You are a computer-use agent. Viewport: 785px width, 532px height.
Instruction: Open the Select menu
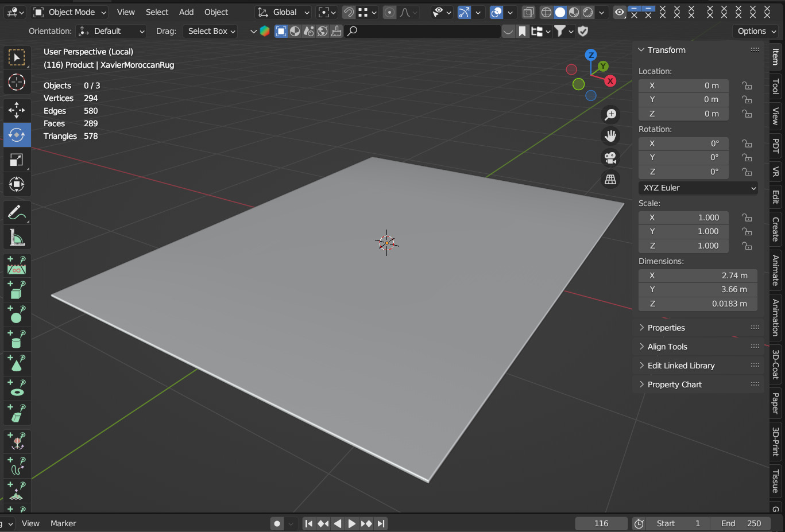[x=157, y=12]
